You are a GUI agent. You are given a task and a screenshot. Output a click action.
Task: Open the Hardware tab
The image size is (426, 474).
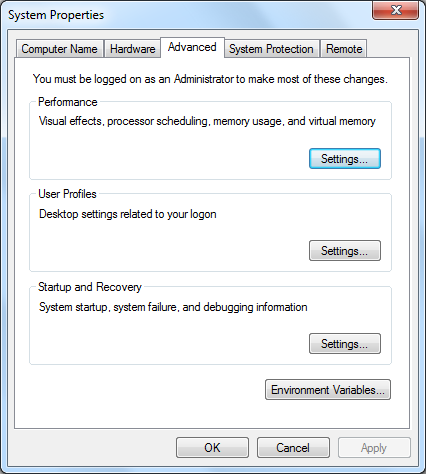tap(132, 49)
